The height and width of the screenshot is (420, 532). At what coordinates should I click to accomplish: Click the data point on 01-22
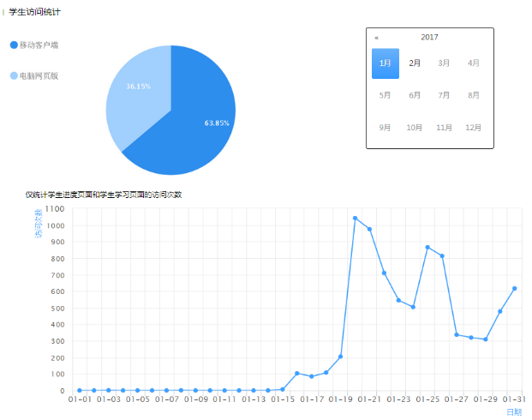384,273
